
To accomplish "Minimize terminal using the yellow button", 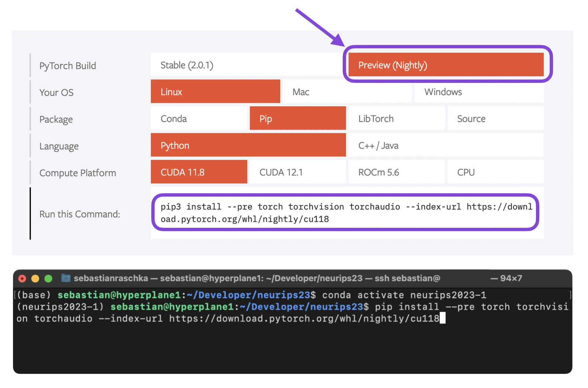I will pyautogui.click(x=35, y=278).
